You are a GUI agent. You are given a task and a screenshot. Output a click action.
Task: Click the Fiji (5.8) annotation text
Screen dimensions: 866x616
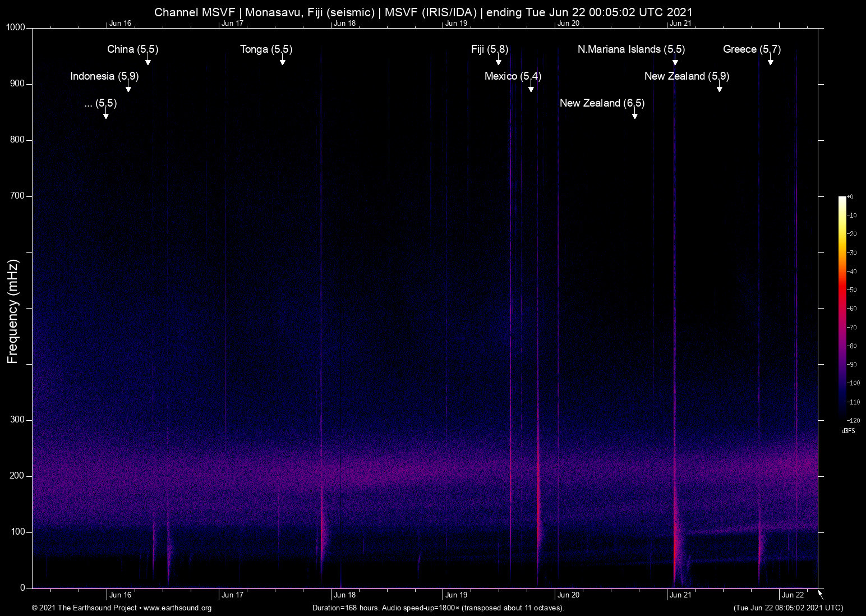(490, 49)
